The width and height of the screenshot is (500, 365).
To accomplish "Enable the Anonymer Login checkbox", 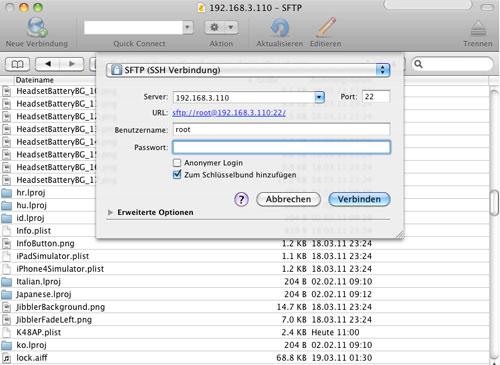I will click(177, 163).
